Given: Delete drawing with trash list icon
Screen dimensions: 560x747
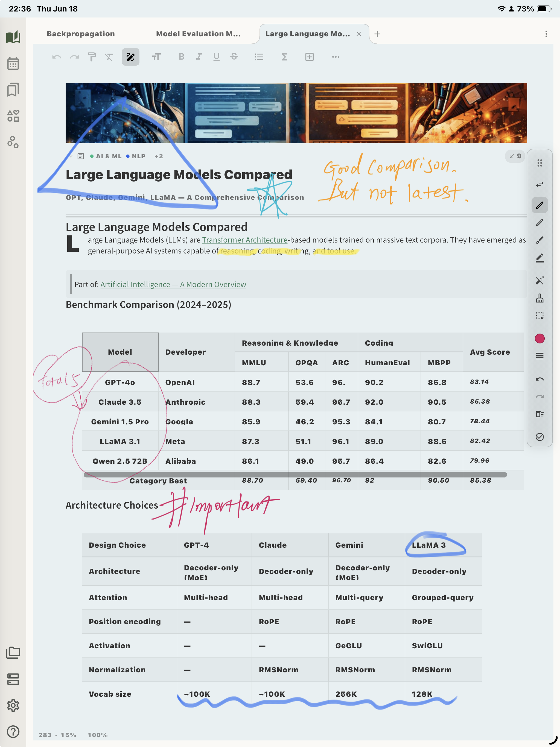Looking at the screenshot, I should pyautogui.click(x=539, y=414).
